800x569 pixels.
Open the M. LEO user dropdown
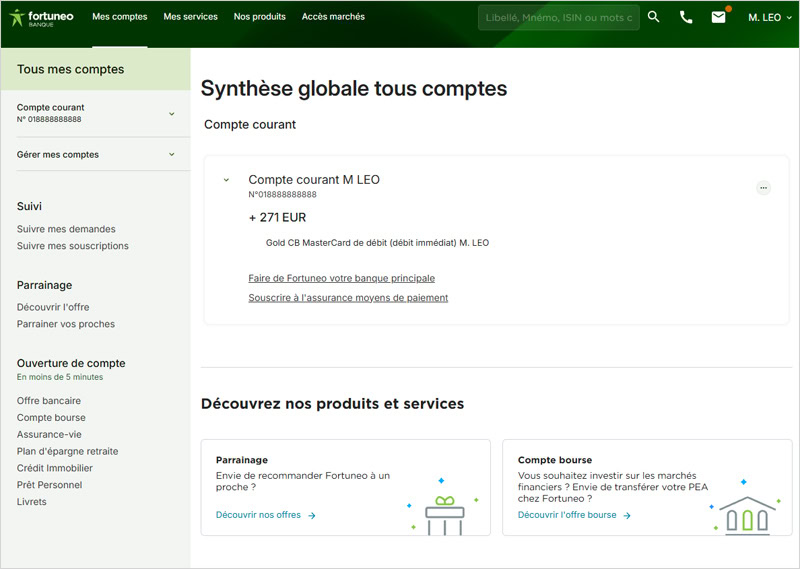[x=769, y=17]
